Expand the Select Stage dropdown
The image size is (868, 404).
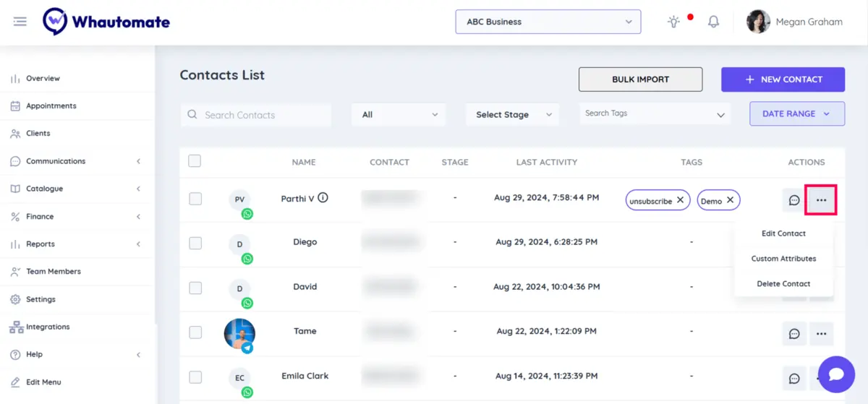512,114
